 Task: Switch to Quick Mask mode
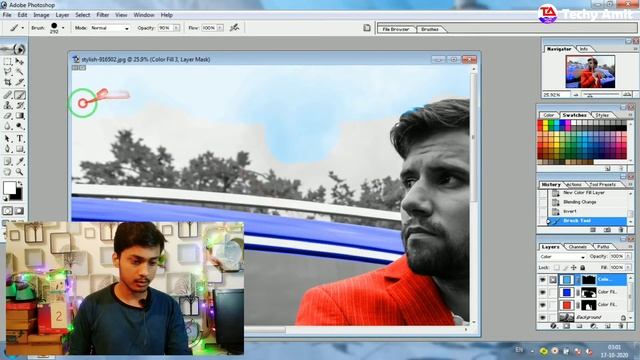tap(19, 211)
